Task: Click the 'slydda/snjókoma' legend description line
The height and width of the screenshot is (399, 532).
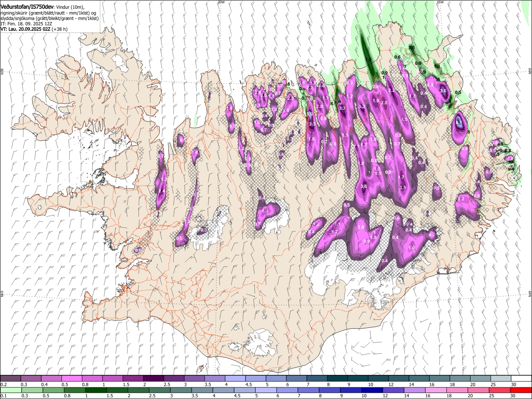Action: coord(49,19)
